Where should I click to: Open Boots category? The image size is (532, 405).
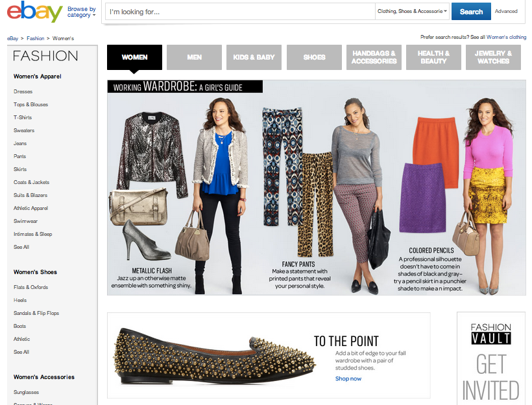point(19,326)
